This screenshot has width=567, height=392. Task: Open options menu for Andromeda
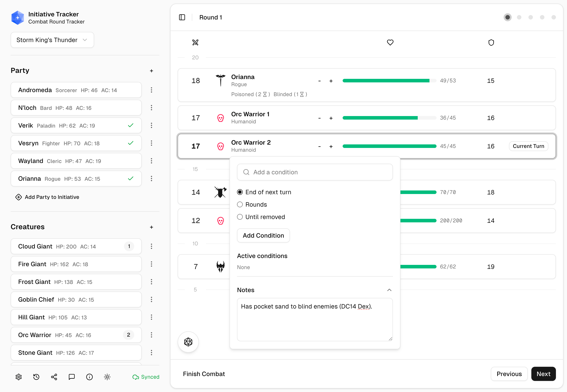pyautogui.click(x=151, y=90)
